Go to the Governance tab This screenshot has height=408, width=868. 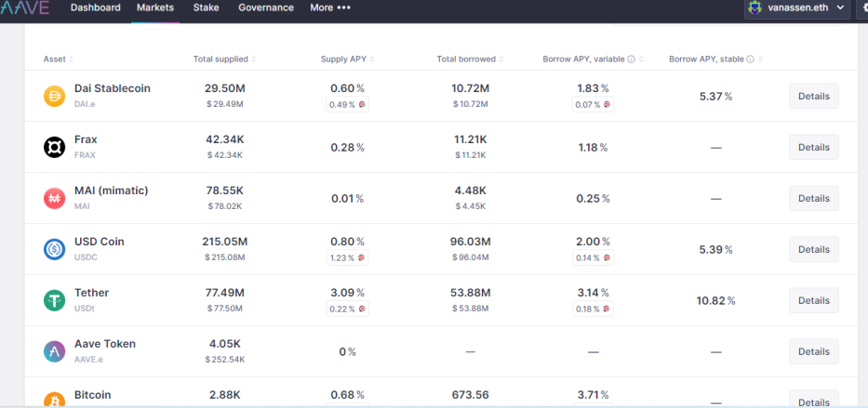pos(265,8)
